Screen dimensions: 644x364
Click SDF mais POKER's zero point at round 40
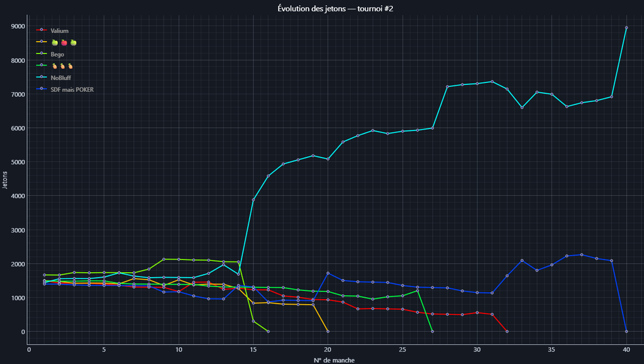(626, 331)
